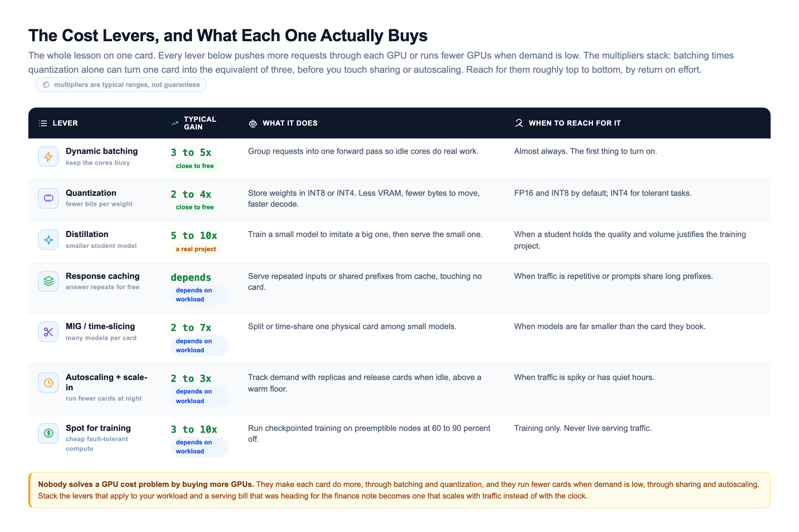Click the MIG time-slicing scissors icon
Viewport: 799px width, 532px height.
coord(48,331)
